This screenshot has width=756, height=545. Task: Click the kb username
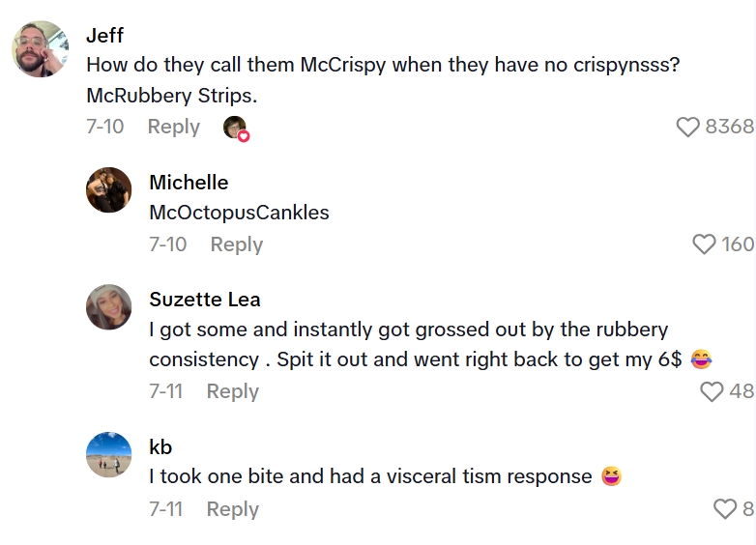(160, 446)
